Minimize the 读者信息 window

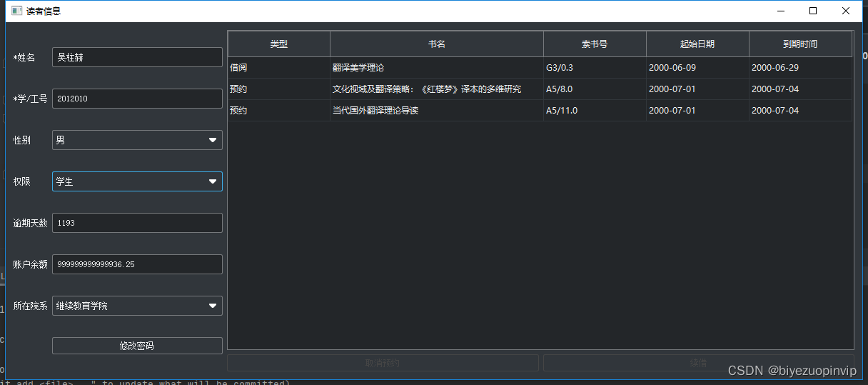point(780,11)
